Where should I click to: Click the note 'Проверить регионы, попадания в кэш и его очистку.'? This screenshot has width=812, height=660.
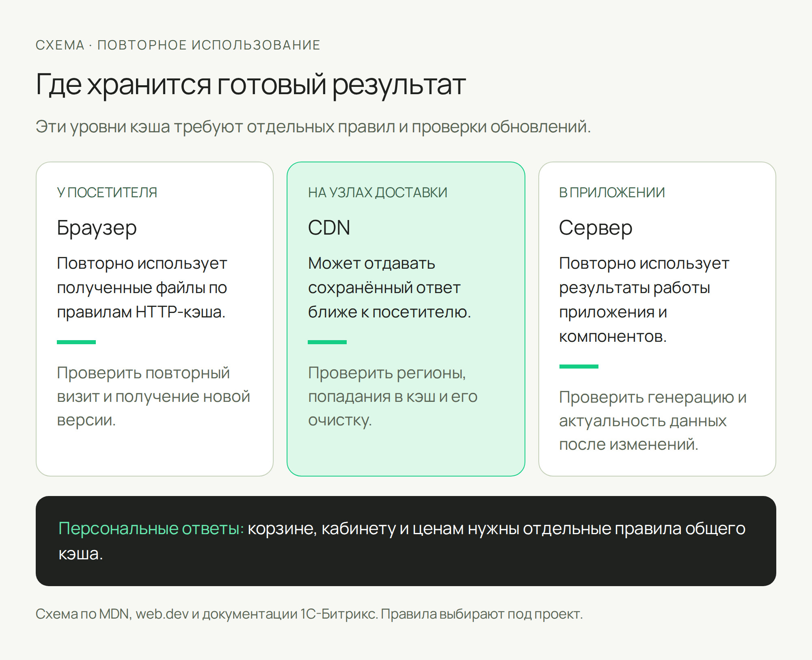click(393, 396)
